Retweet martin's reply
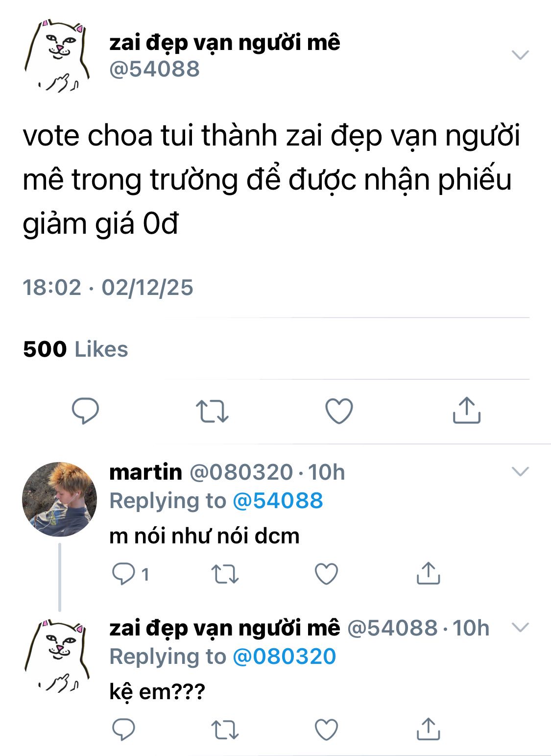The image size is (551, 756). tap(225, 574)
